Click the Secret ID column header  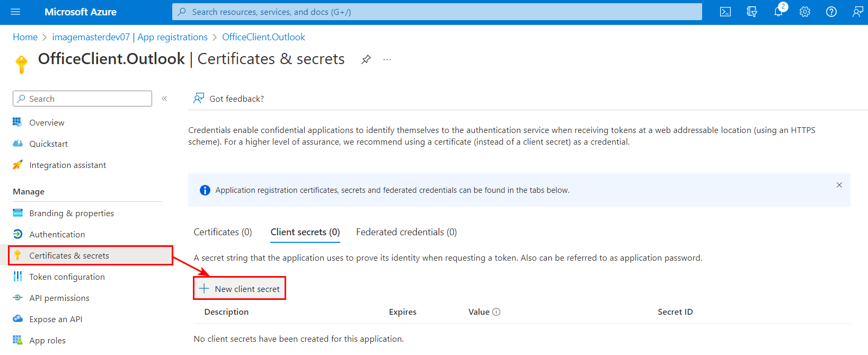point(675,312)
